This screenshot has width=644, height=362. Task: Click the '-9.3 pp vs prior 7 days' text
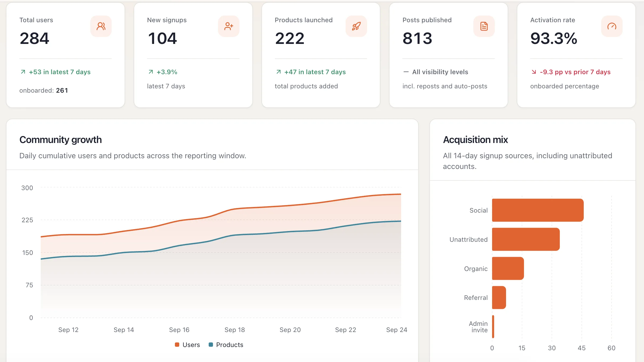(575, 72)
